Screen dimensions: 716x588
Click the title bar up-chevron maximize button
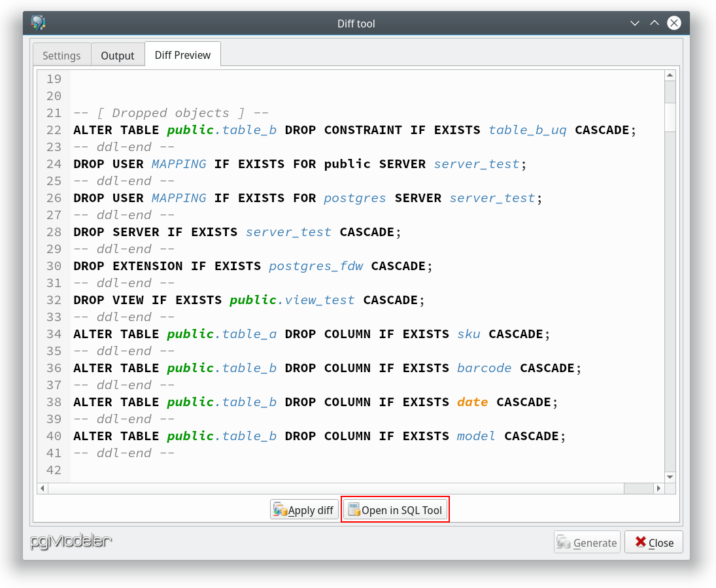point(655,23)
